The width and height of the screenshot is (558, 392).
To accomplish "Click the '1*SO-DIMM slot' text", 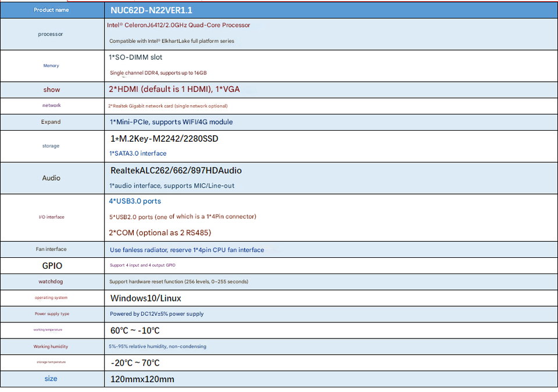I will (135, 57).
